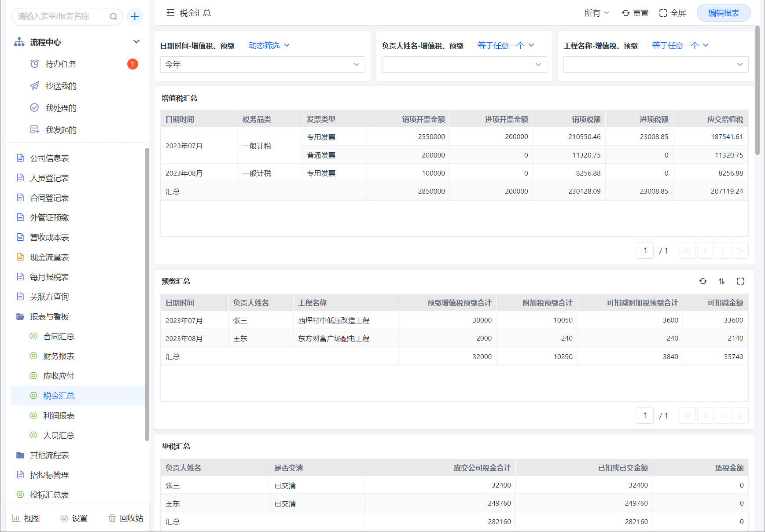Click the 重置 reset button
Image resolution: width=765 pixels, height=532 pixels.
point(635,13)
